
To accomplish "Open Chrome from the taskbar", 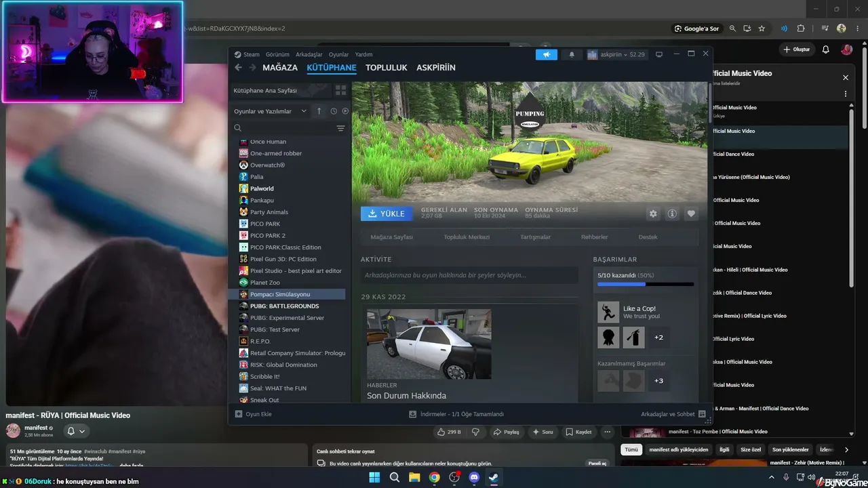I will pos(434,477).
